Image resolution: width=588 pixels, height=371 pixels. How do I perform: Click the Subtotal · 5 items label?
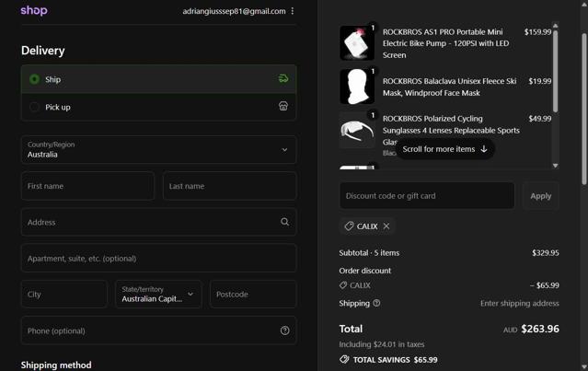pos(369,253)
